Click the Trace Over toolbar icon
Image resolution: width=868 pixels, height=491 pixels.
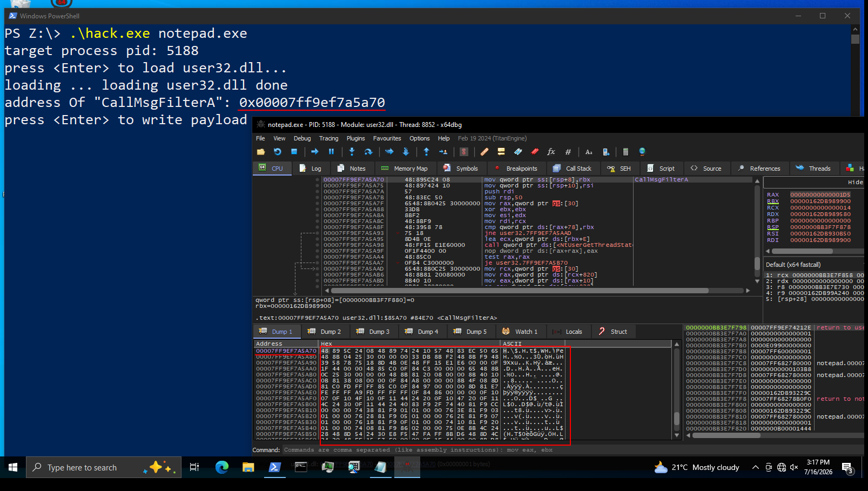[406, 152]
